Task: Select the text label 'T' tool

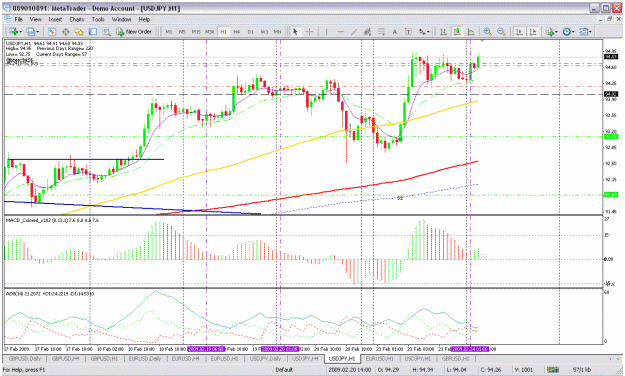Action: [408, 31]
